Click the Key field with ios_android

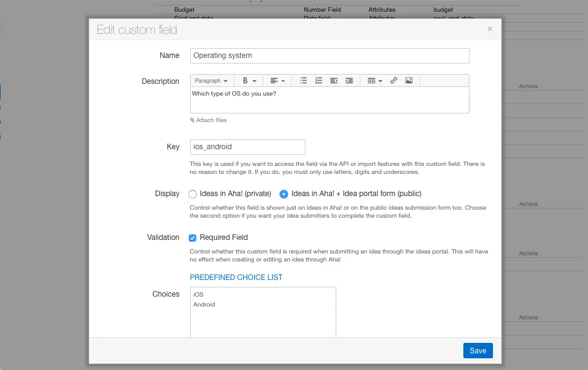(x=247, y=147)
